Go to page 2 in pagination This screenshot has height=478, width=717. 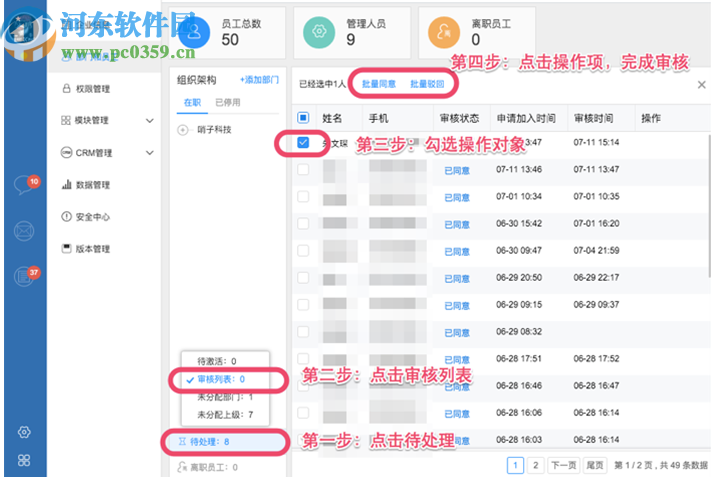coord(535,466)
